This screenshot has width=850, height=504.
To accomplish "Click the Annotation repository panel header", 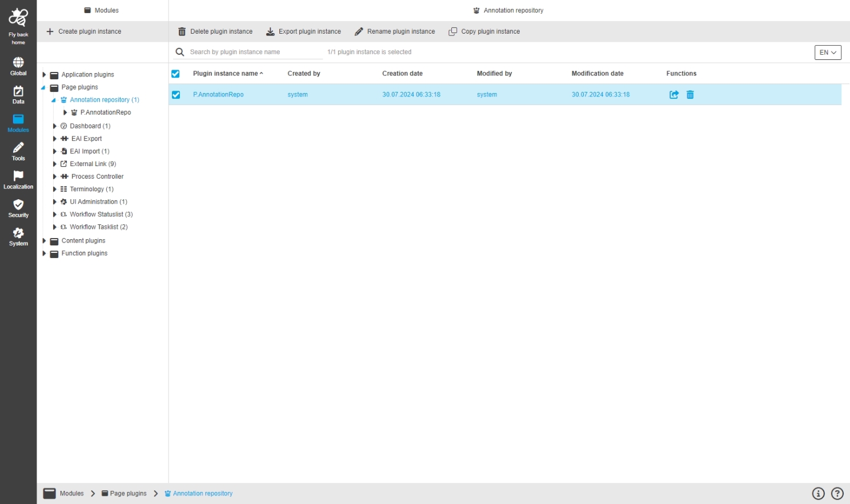I will pos(508,10).
